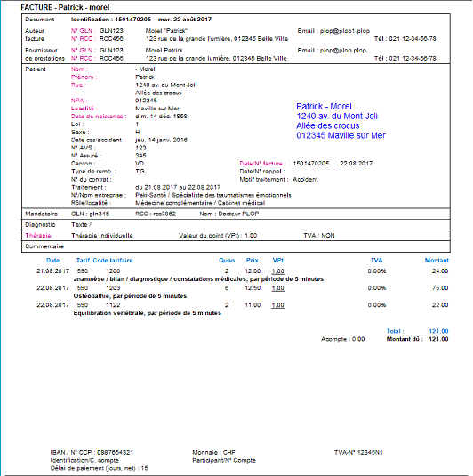The width and height of the screenshot is (473, 476).
Task: Click 'Médecine complémentaire / Cabinet médical'
Action: click(x=200, y=203)
